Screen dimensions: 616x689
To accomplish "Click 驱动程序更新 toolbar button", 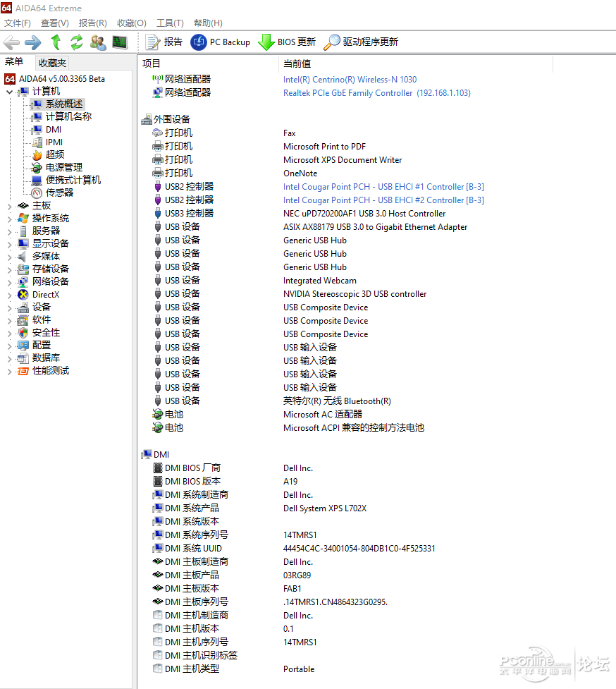I will tap(361, 42).
